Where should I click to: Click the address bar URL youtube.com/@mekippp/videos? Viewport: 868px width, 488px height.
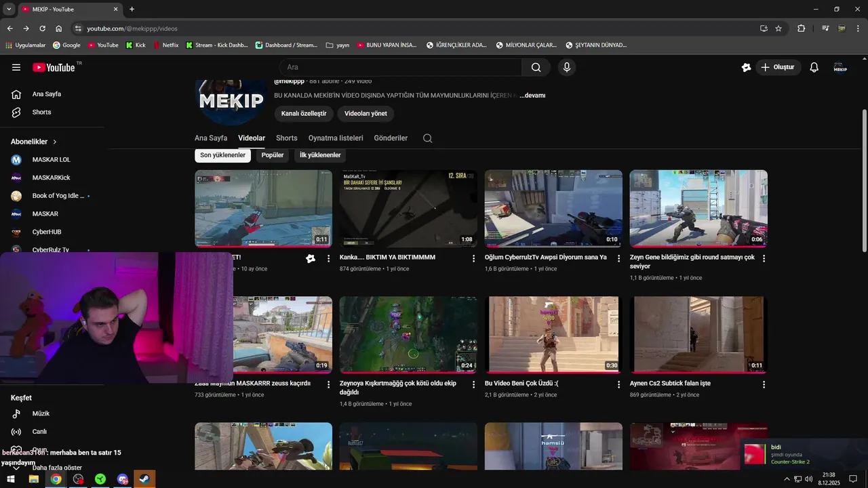132,28
